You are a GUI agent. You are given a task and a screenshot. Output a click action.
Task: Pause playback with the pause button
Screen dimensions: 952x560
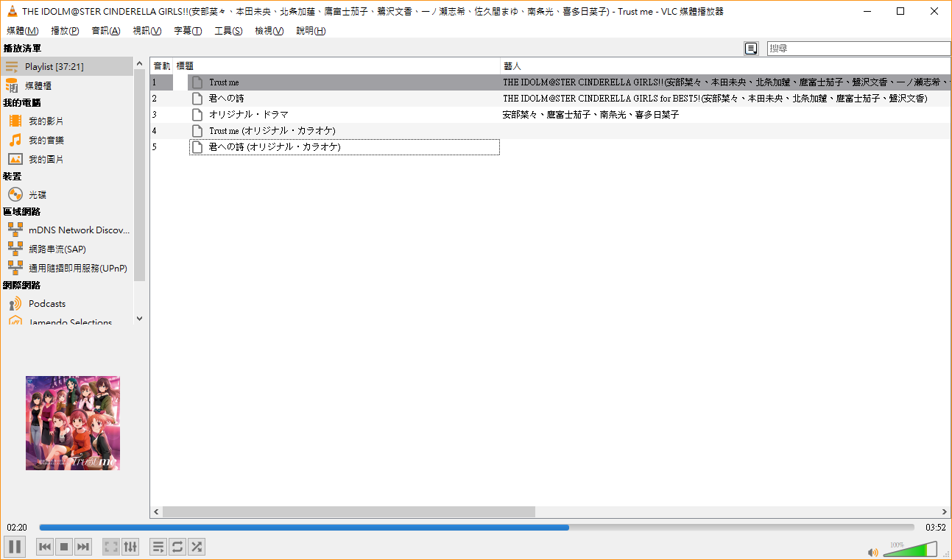15,547
